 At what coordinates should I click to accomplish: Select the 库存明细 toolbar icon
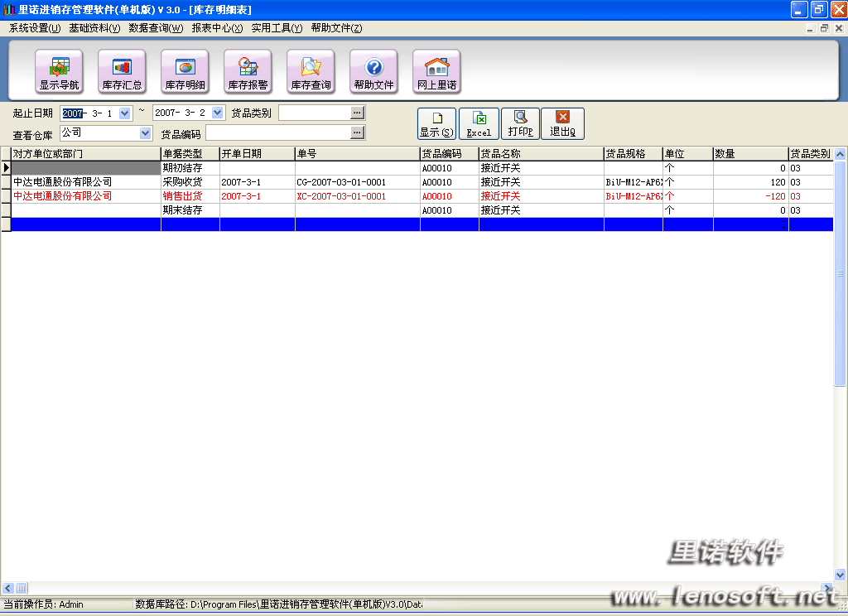pyautogui.click(x=185, y=73)
